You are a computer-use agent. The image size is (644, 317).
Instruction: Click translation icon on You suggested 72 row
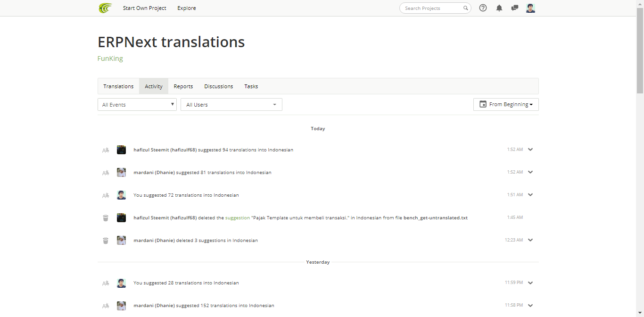point(106,195)
